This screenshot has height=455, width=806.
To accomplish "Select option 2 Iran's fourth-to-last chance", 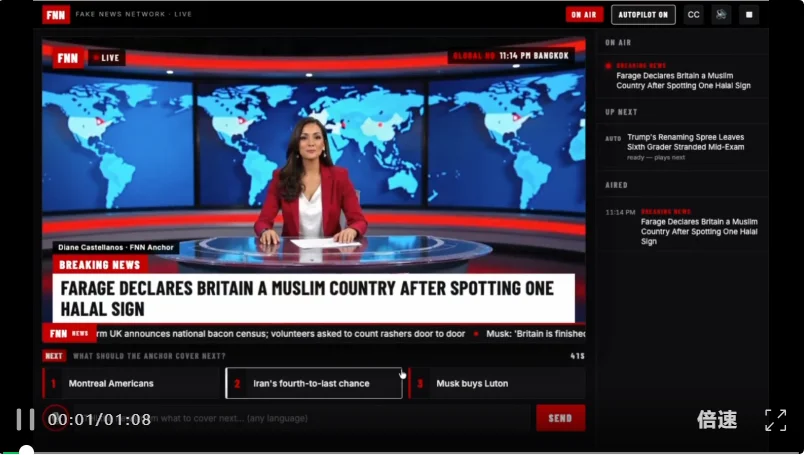I will tap(314, 384).
